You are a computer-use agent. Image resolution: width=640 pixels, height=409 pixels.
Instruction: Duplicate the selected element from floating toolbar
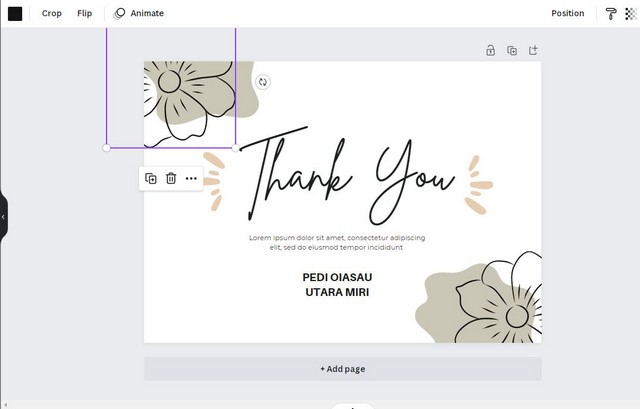(x=151, y=178)
